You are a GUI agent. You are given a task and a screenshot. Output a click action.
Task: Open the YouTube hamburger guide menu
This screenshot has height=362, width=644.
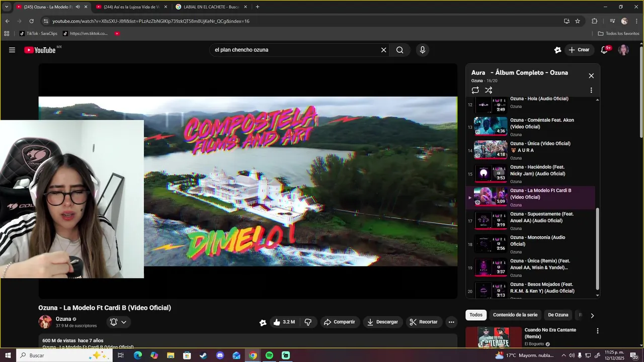pyautogui.click(x=12, y=50)
